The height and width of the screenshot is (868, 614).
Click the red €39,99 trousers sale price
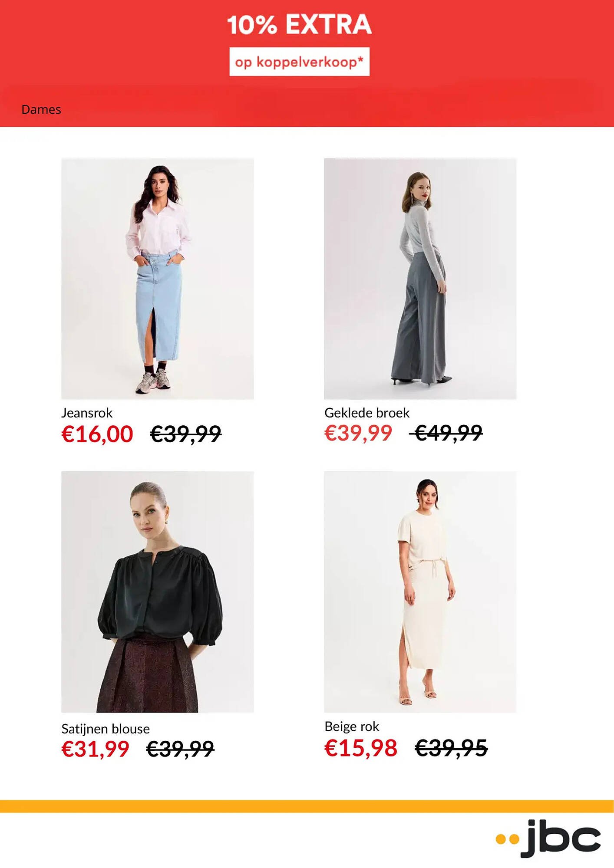click(x=358, y=433)
